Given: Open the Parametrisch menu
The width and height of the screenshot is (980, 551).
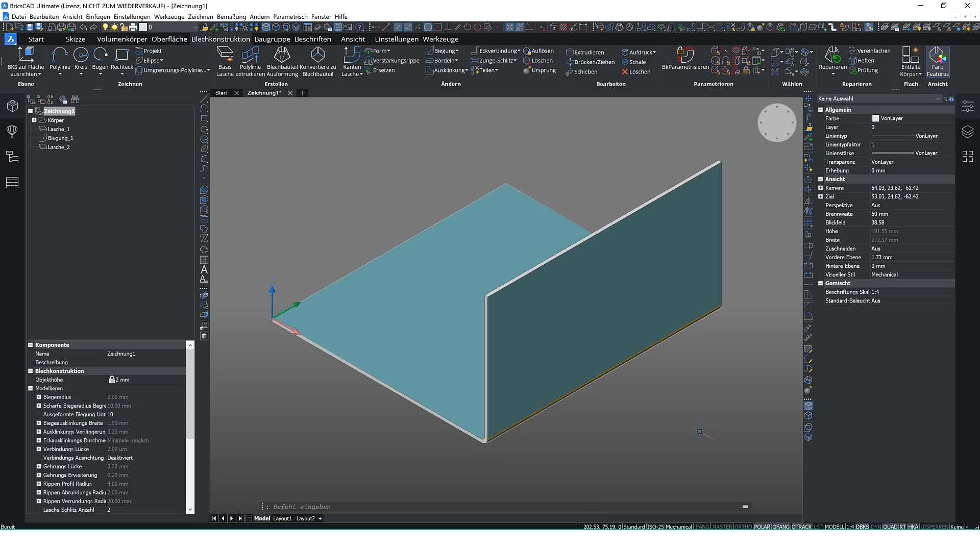Looking at the screenshot, I should coord(290,17).
